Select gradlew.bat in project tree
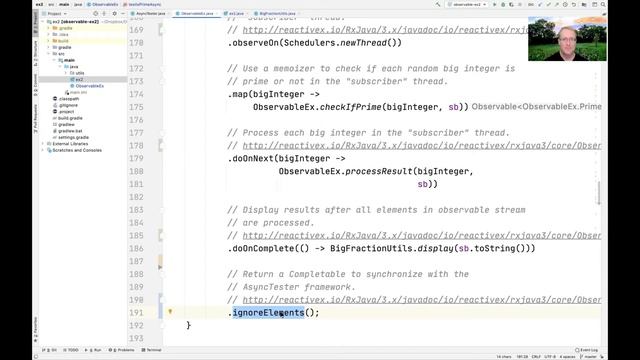Viewport: 640px width, 360px height. click(67, 131)
